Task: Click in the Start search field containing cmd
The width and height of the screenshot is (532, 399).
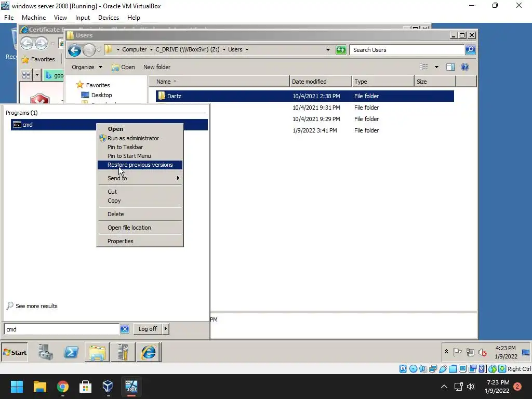Action: click(x=61, y=329)
